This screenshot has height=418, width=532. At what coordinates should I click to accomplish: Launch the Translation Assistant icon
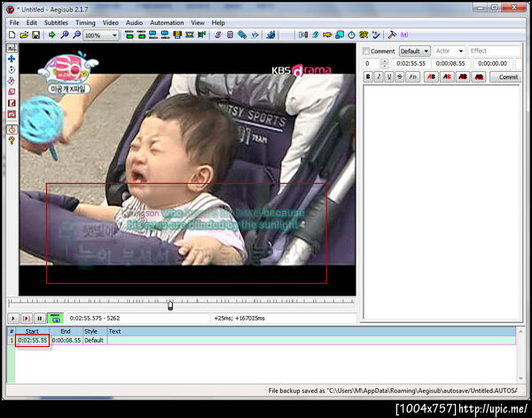coord(327,35)
